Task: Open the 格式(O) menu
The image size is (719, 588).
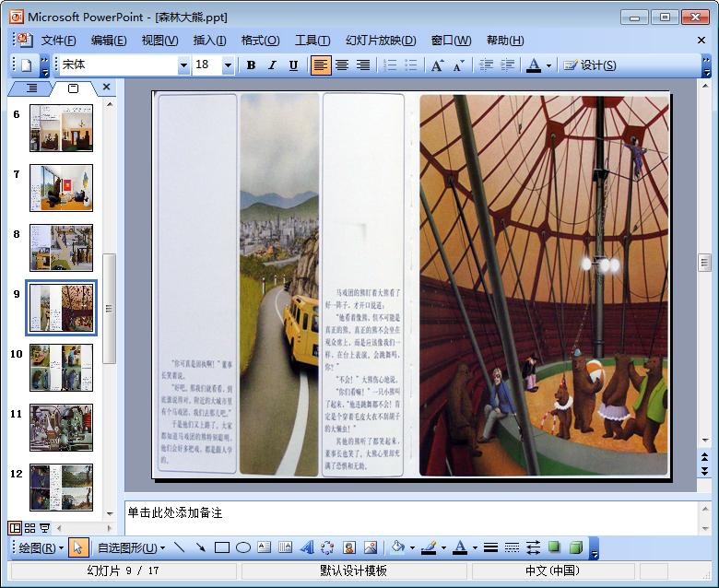Action: coord(260,41)
